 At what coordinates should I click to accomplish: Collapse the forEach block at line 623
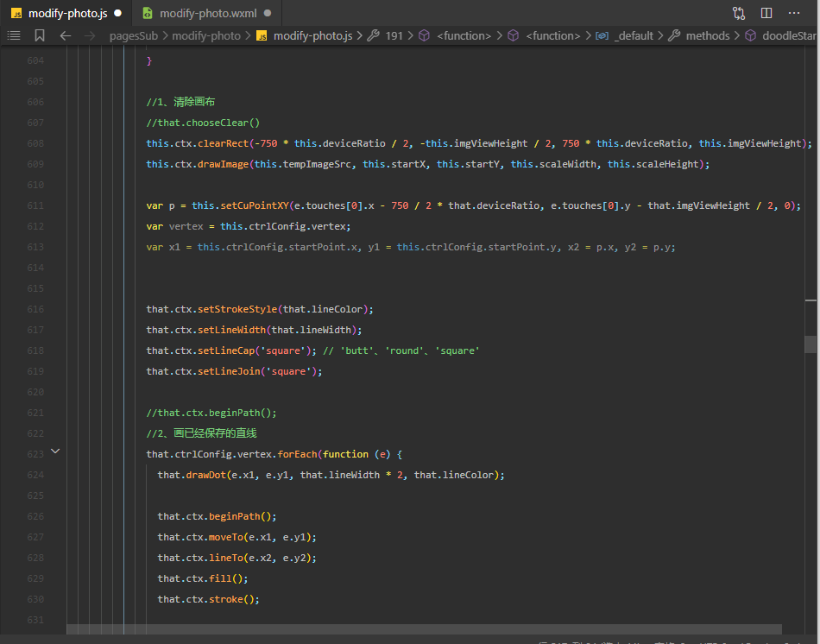[55, 451]
